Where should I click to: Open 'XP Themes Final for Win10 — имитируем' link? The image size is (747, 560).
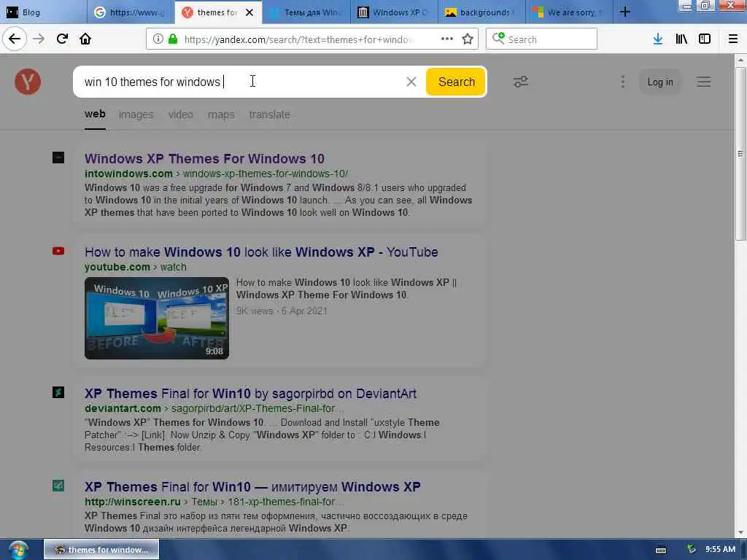252,487
